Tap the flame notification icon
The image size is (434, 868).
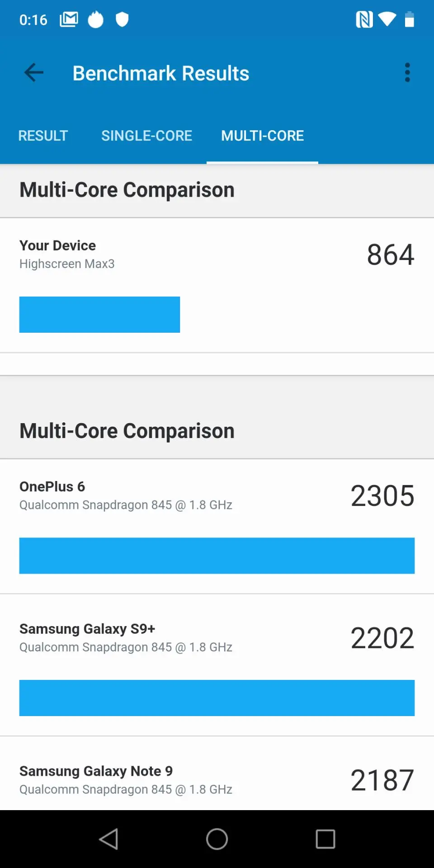pos(95,19)
